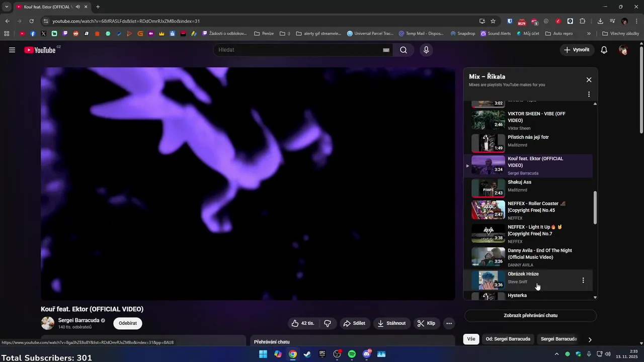This screenshot has height=362, width=644.
Task: Open Epic Games Launcher from taskbar
Action: point(322,354)
